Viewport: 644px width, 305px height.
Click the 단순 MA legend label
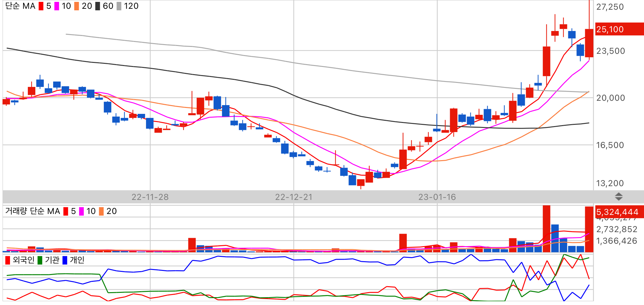pos(20,6)
